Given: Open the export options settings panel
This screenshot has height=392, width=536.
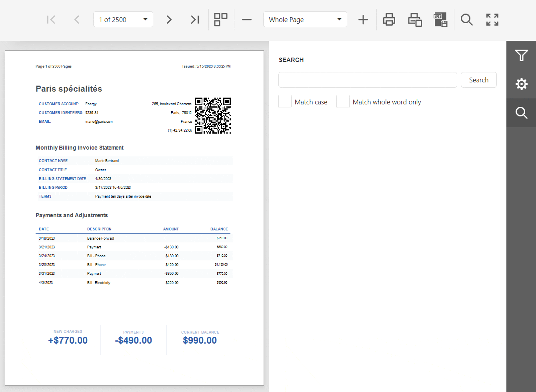Looking at the screenshot, I should pyautogui.click(x=521, y=84).
